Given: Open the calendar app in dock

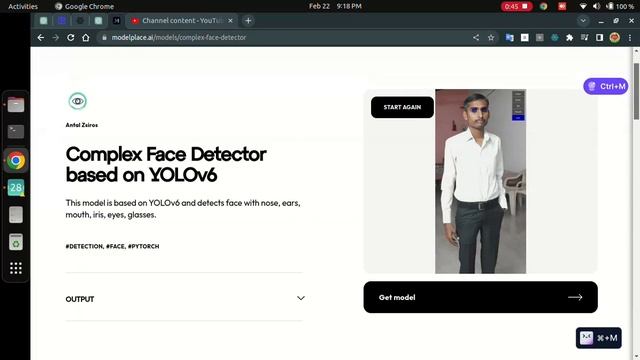Looking at the screenshot, I should point(16,187).
